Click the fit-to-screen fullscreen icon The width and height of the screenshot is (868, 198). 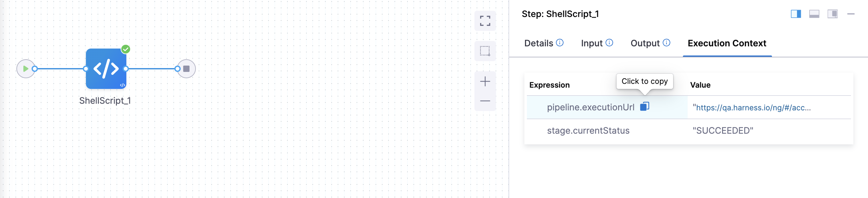pos(485,21)
